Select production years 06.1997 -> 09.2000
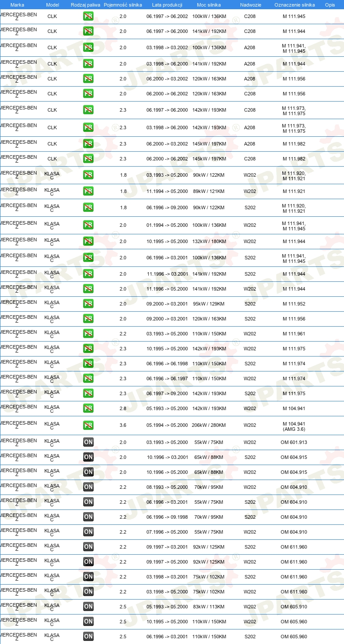344x644 pixels. pyautogui.click(x=167, y=393)
